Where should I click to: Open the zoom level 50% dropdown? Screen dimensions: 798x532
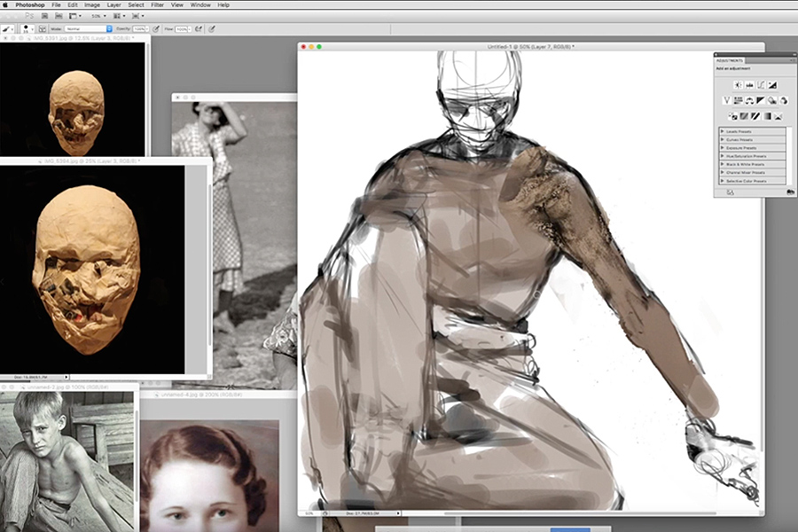(x=98, y=16)
